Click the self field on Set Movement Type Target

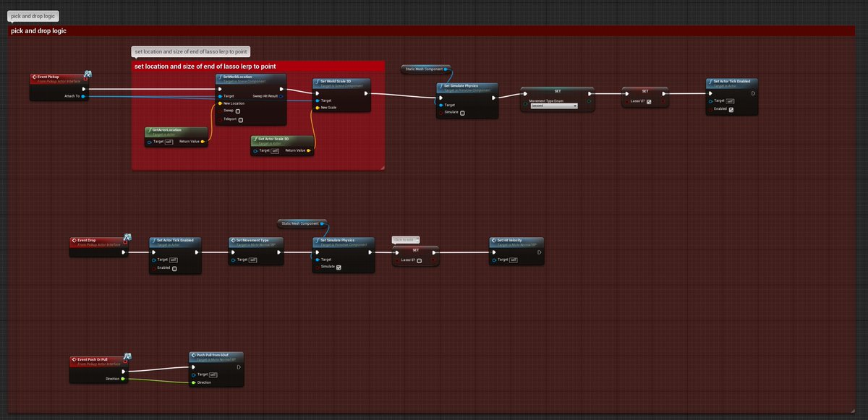point(254,259)
